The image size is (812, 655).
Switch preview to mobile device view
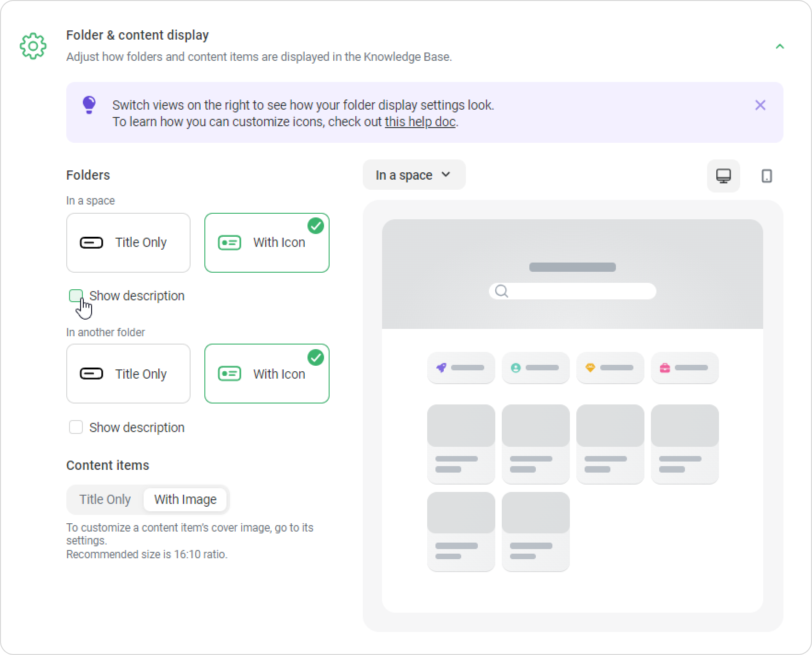click(766, 176)
